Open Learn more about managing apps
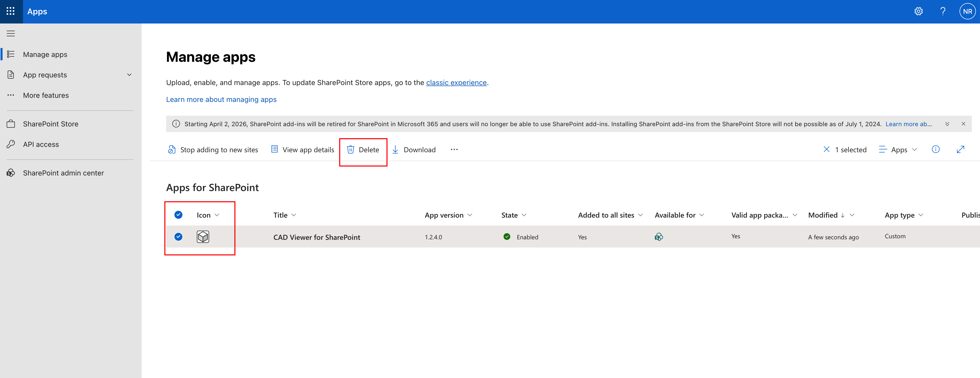980x378 pixels. (x=221, y=99)
